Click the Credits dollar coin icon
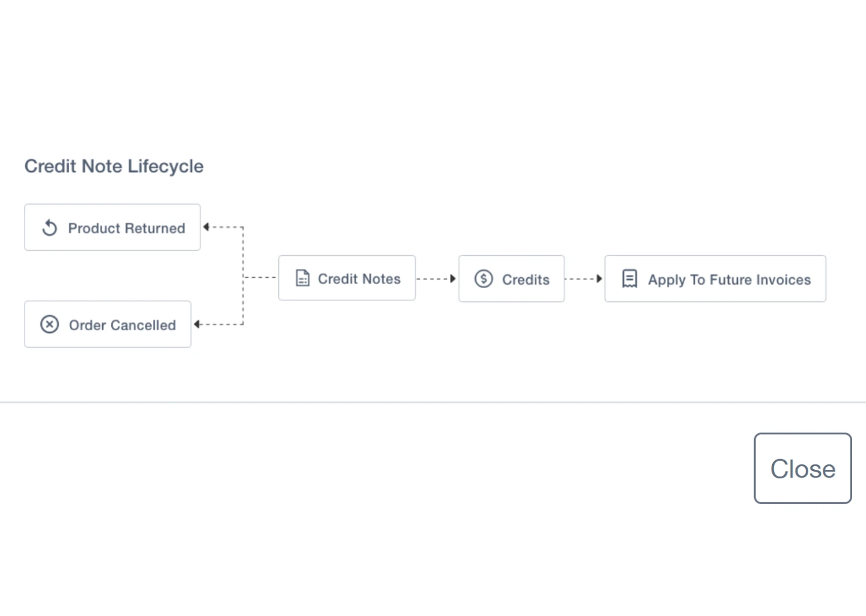Screen dimensions: 866x616 point(484,279)
